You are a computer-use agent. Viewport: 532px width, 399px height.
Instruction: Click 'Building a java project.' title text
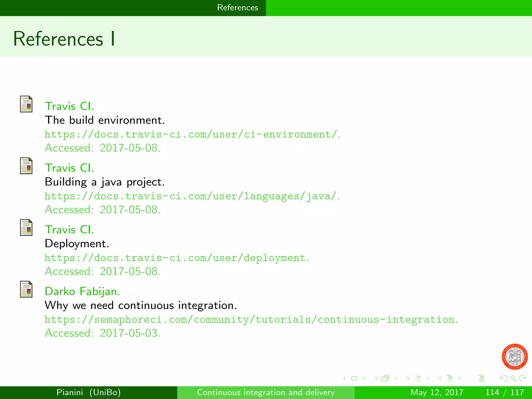tap(105, 182)
